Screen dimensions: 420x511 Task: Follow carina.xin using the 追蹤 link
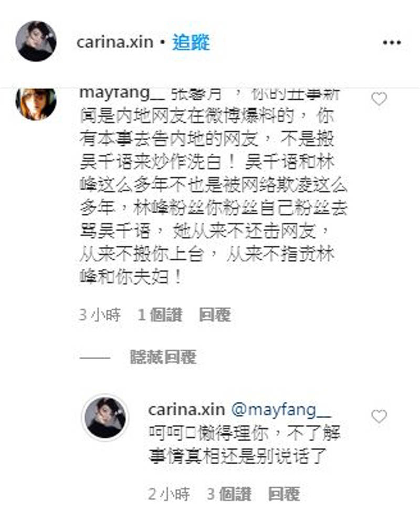[x=191, y=43]
